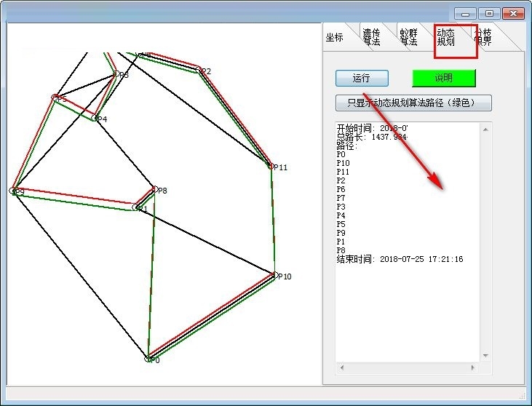Click the 运行 button
The image size is (532, 406).
[362, 79]
